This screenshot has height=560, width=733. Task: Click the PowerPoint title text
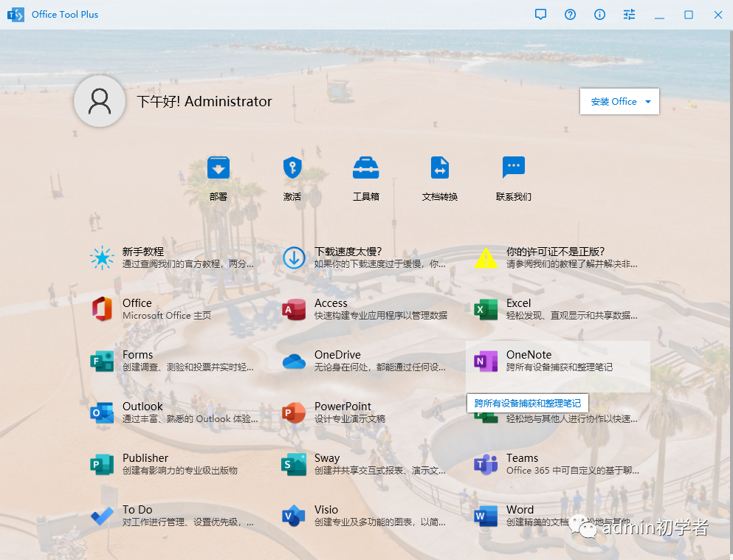point(343,407)
